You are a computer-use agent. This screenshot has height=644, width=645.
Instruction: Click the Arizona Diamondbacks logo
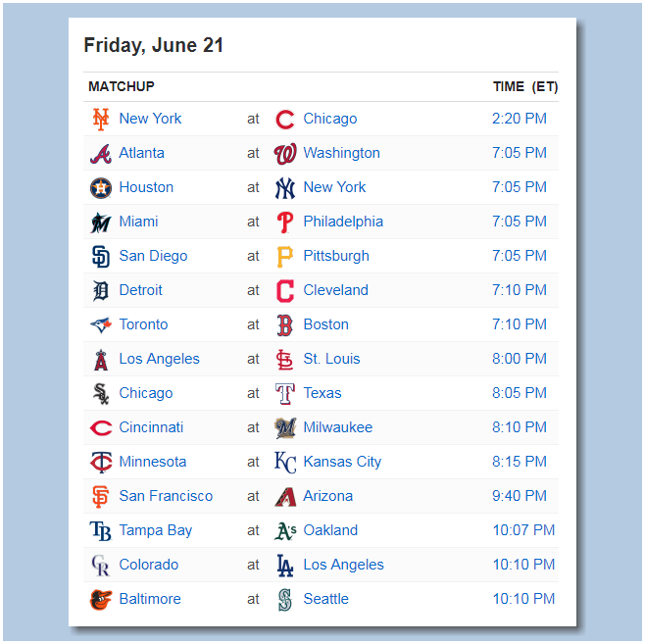click(285, 496)
